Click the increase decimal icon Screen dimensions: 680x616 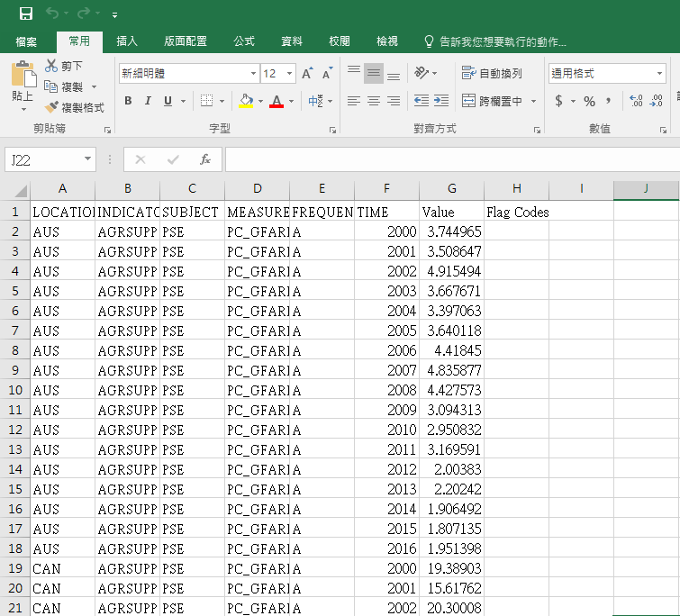636,101
